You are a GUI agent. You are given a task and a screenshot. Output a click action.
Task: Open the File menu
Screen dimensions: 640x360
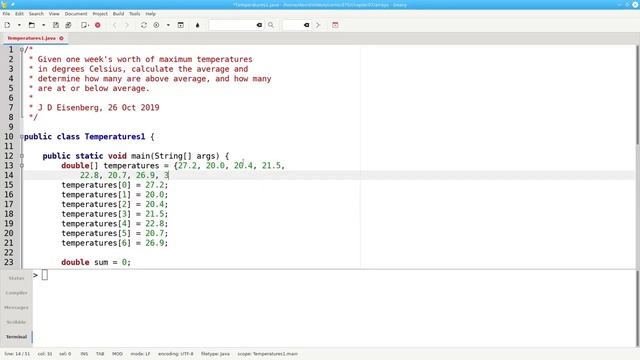tap(6, 13)
